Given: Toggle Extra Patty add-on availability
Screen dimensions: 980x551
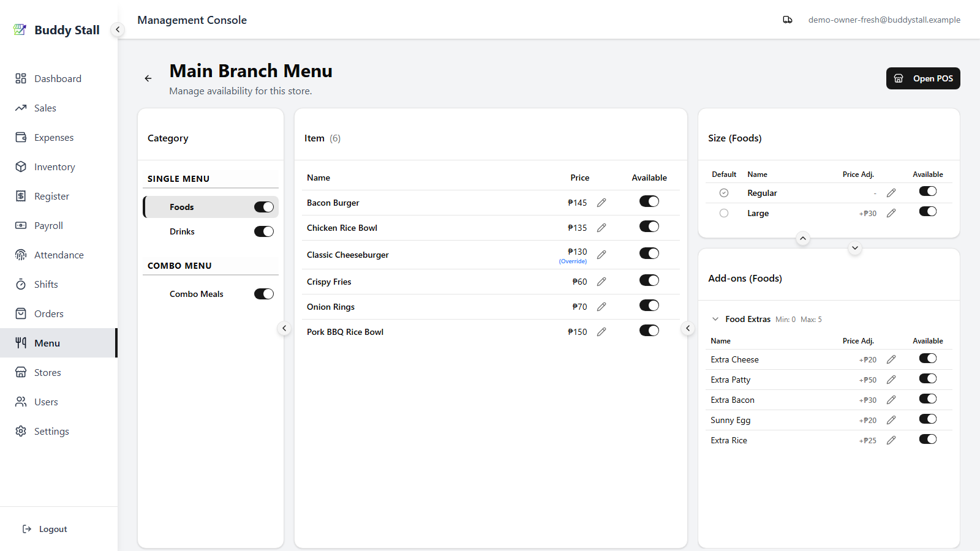Looking at the screenshot, I should pyautogui.click(x=928, y=378).
